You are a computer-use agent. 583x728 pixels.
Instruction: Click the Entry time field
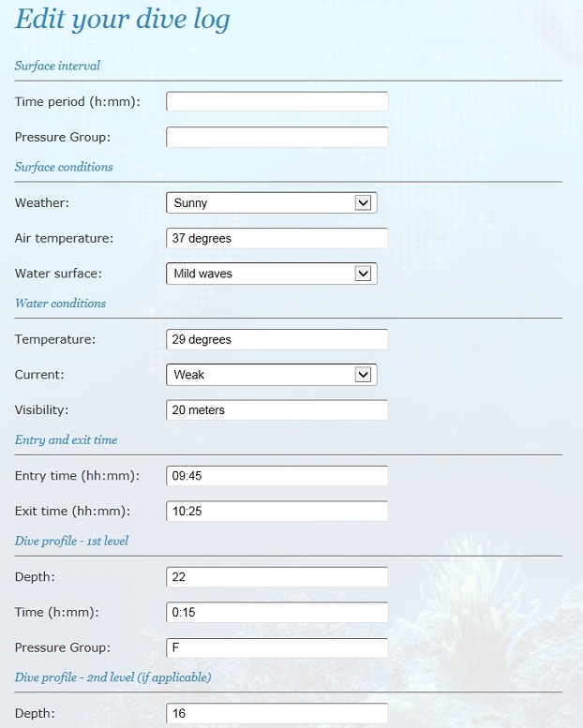tap(277, 476)
